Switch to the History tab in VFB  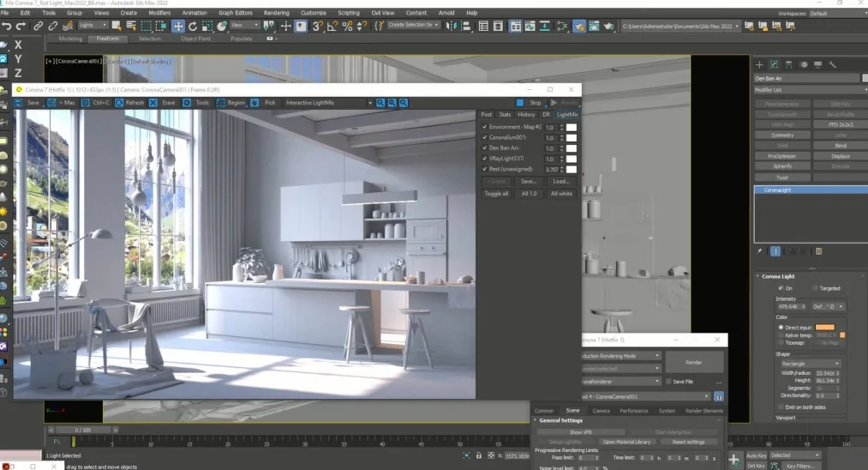click(x=526, y=115)
